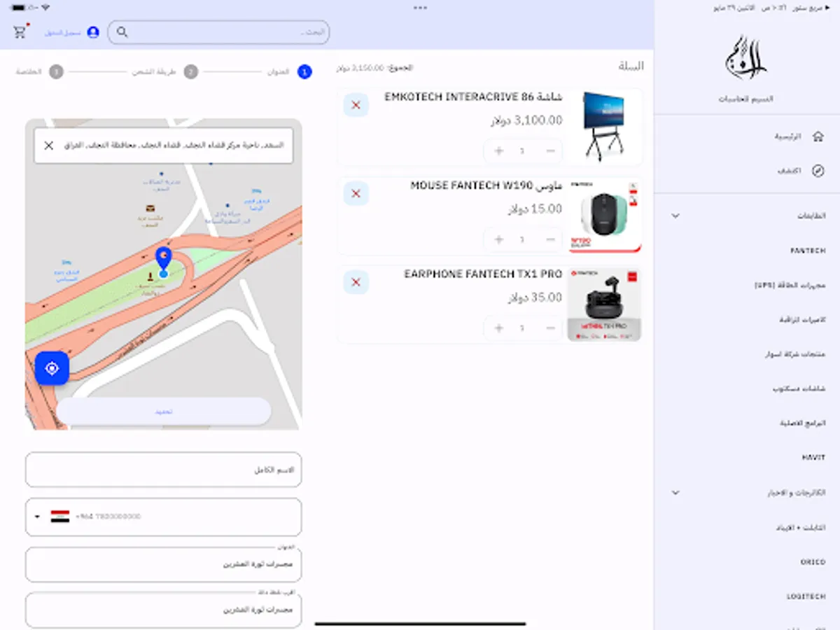Remove MOUSE FANTECH W190 from cart
The height and width of the screenshot is (630, 840).
pos(356,193)
